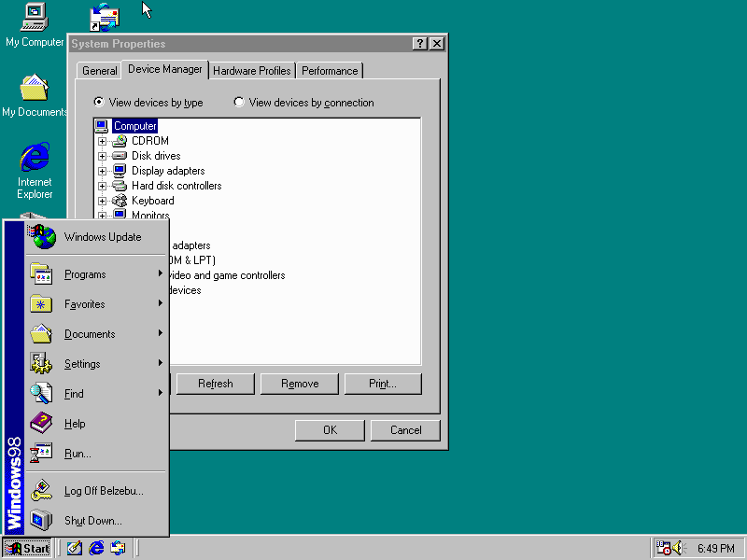Viewport: 747px width, 560px height.
Task: Click the Programs folder icon in Start menu
Action: (41, 274)
